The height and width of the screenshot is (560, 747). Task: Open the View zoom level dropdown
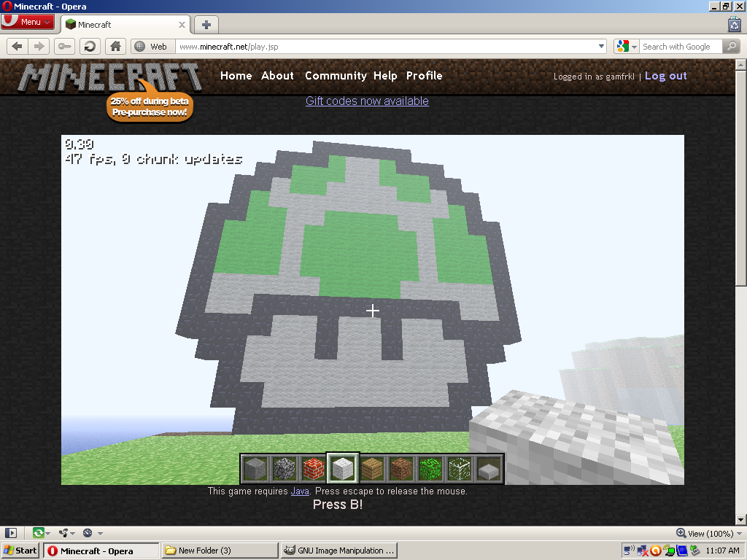[705, 533]
